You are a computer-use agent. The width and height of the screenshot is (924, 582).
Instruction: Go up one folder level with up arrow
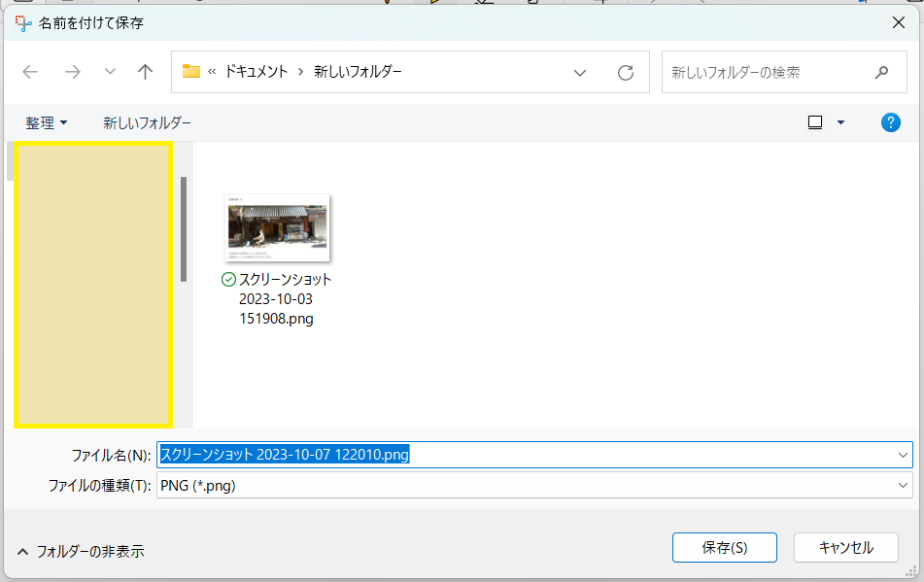point(146,72)
